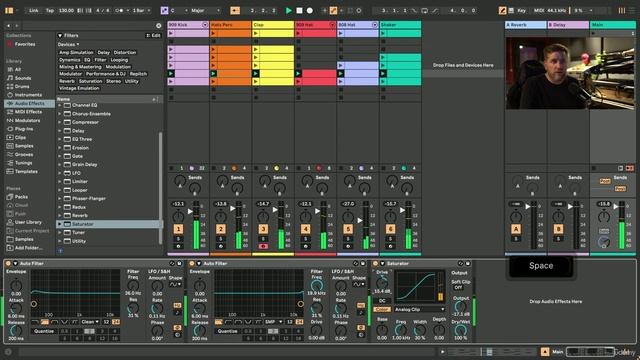This screenshot has width=640, height=360.
Task: Toggle track activator 1 for 909 Kick
Action: tap(178, 229)
